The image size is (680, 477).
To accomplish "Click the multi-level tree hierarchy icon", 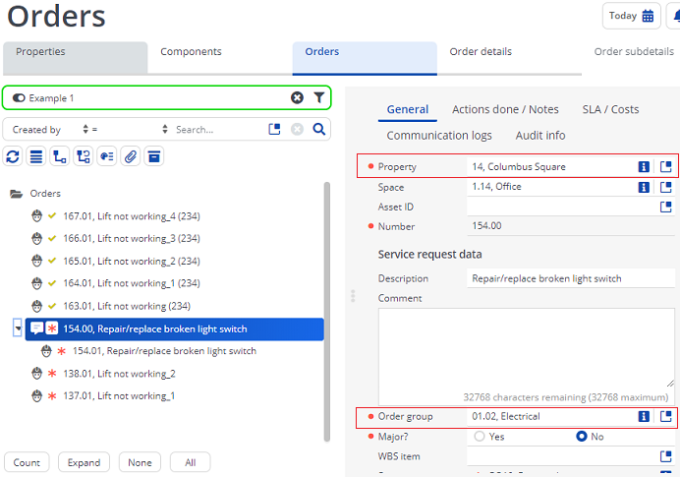I will pyautogui.click(x=83, y=157).
